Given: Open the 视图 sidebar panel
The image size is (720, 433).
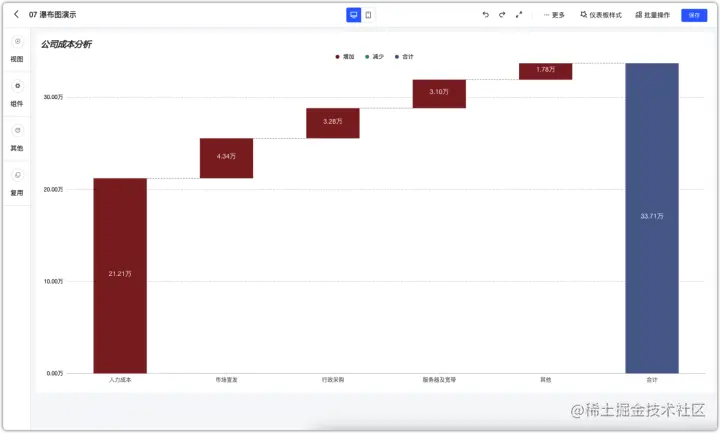Looking at the screenshot, I should click(17, 49).
